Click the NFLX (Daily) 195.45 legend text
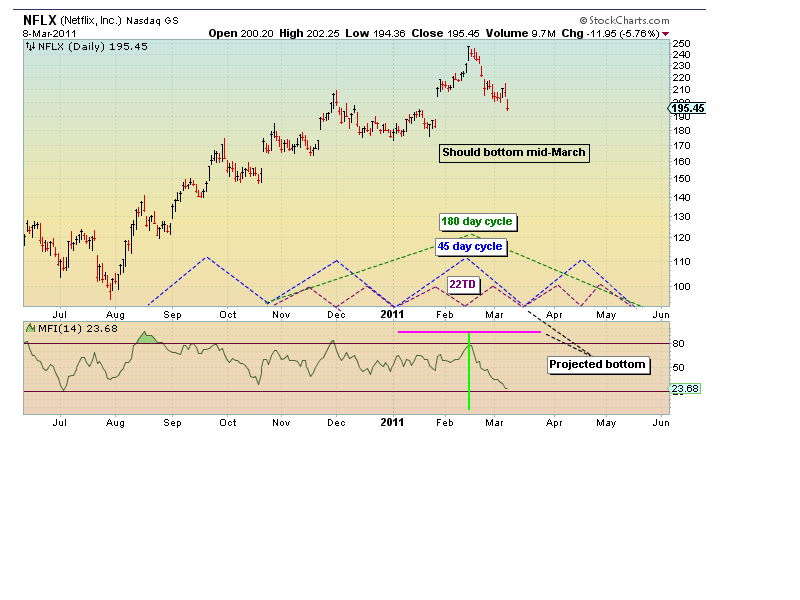 (x=93, y=46)
